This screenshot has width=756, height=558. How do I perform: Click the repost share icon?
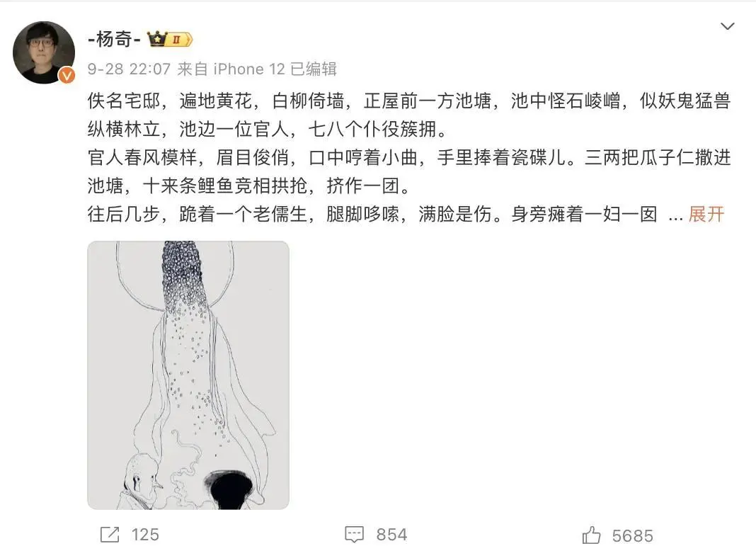110,535
